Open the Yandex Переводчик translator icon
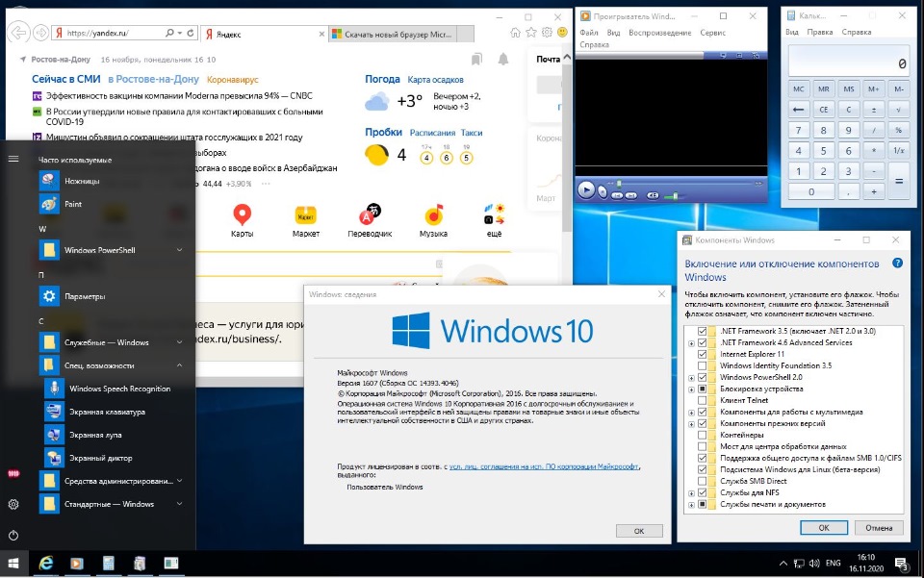Viewport: 924px width, 578px height. [x=370, y=221]
